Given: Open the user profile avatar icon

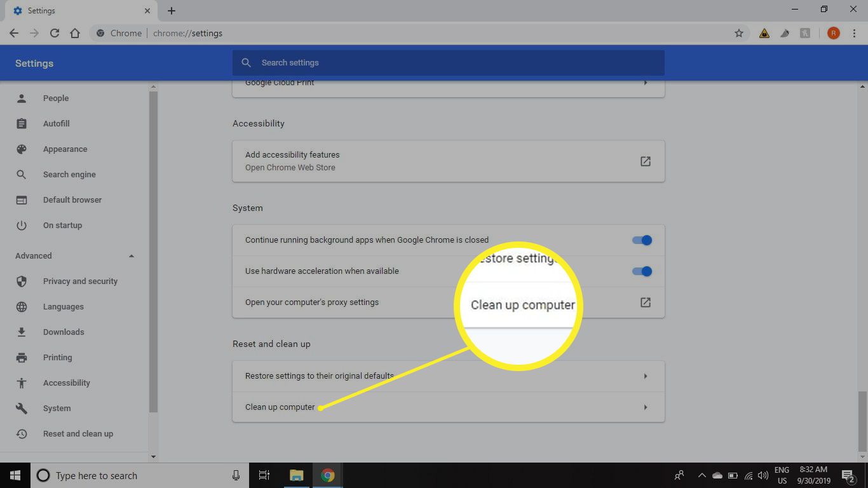Looking at the screenshot, I should click(x=833, y=33).
